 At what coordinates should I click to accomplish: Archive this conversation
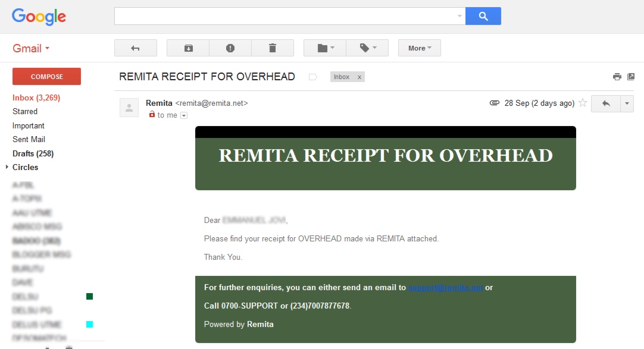coord(188,48)
